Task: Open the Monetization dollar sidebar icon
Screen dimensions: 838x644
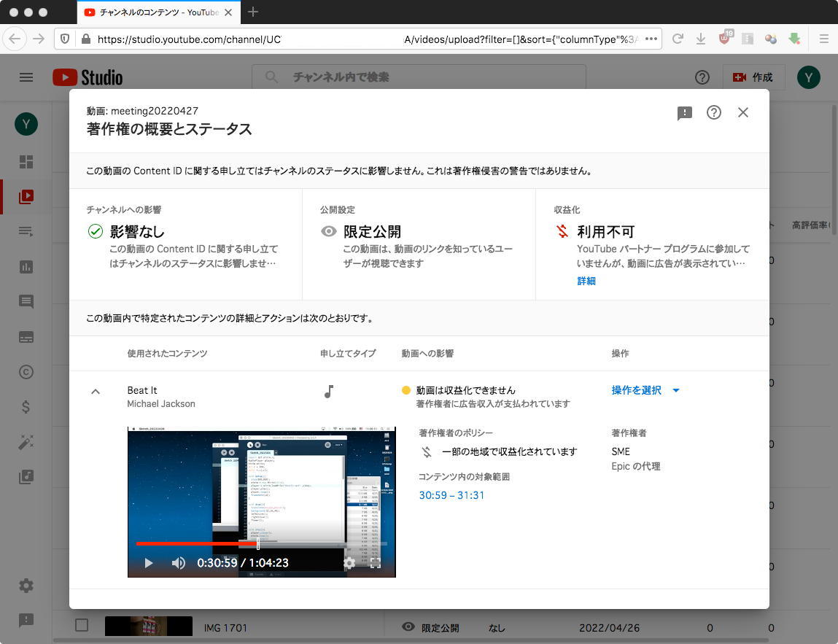Action: tap(26, 407)
